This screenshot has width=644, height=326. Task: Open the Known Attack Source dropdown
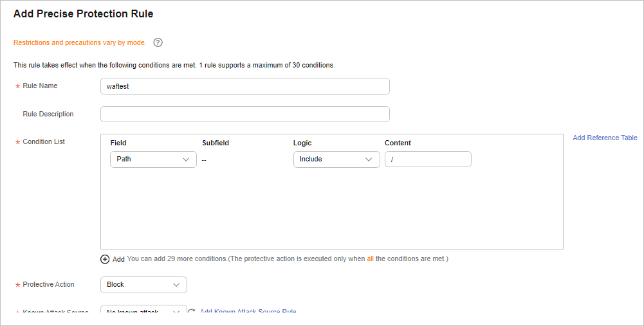pos(143,310)
